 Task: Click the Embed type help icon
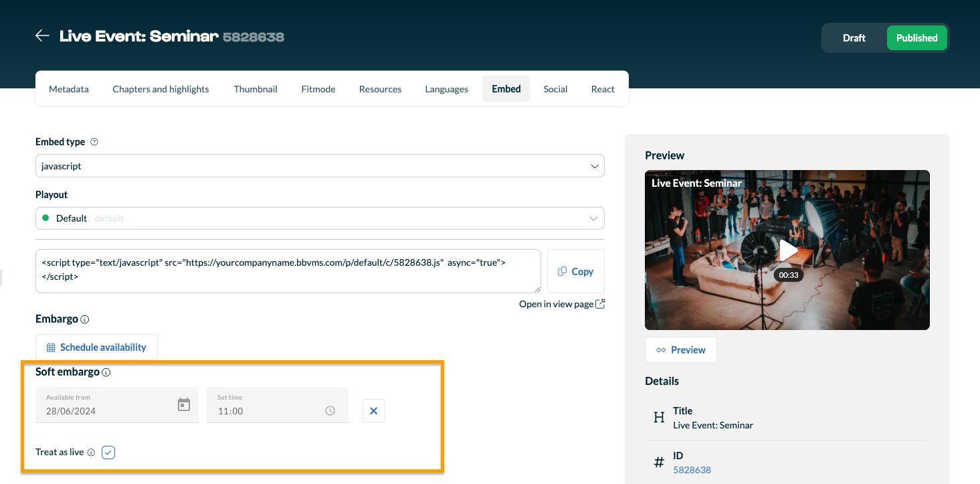pos(94,142)
